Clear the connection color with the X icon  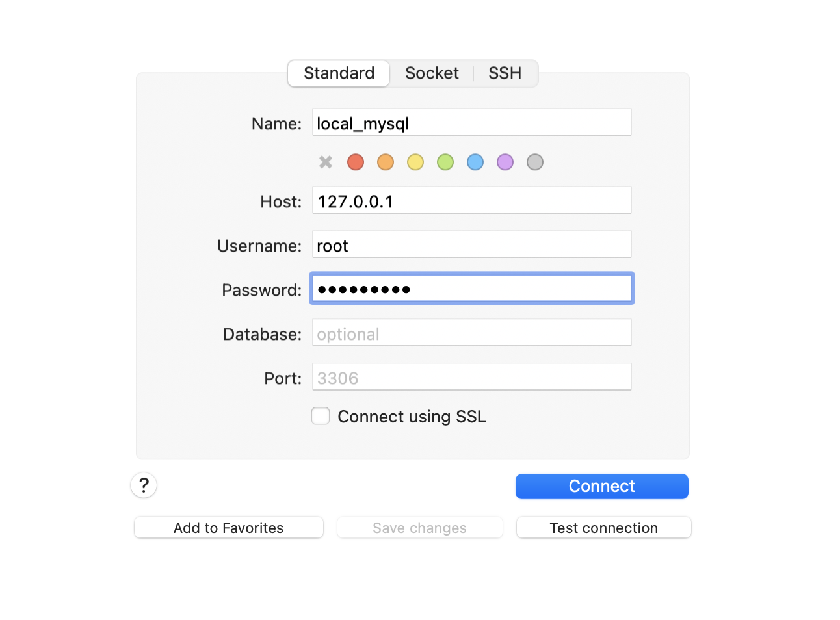[325, 162]
